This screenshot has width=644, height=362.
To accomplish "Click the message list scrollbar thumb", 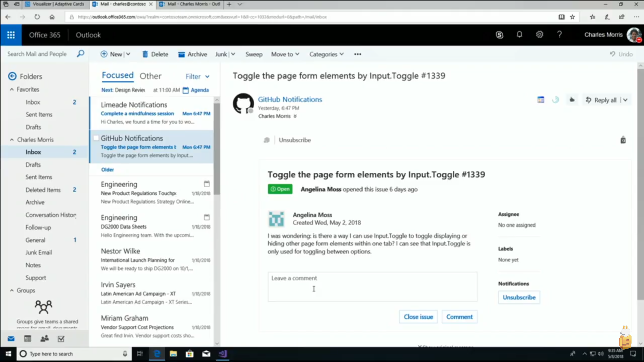I will pos(217,148).
